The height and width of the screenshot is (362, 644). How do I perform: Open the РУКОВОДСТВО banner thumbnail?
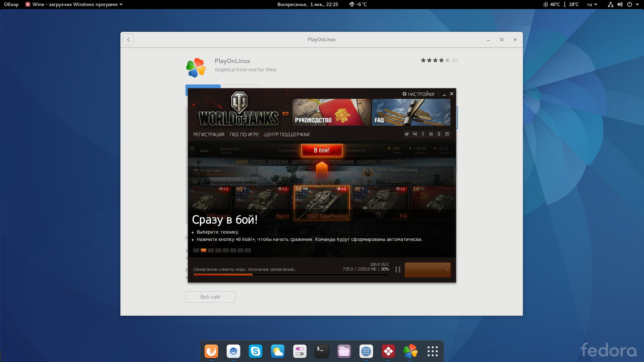(331, 112)
